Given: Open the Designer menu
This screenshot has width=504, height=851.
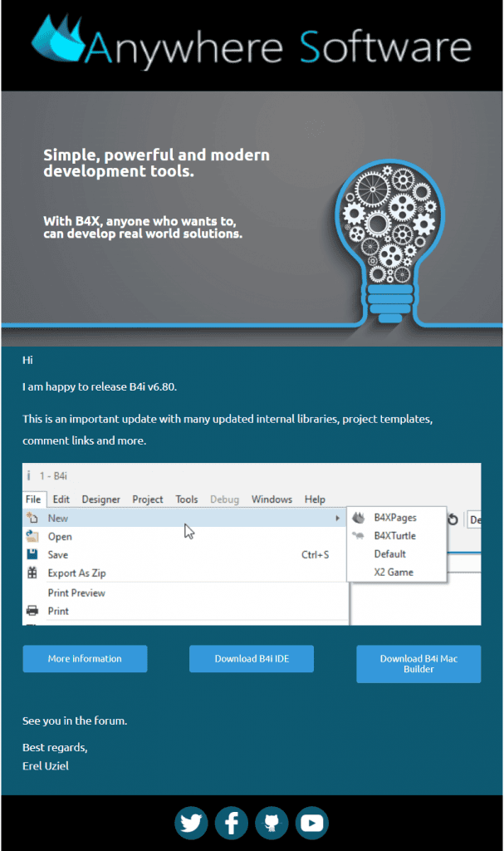Looking at the screenshot, I should click(101, 499).
